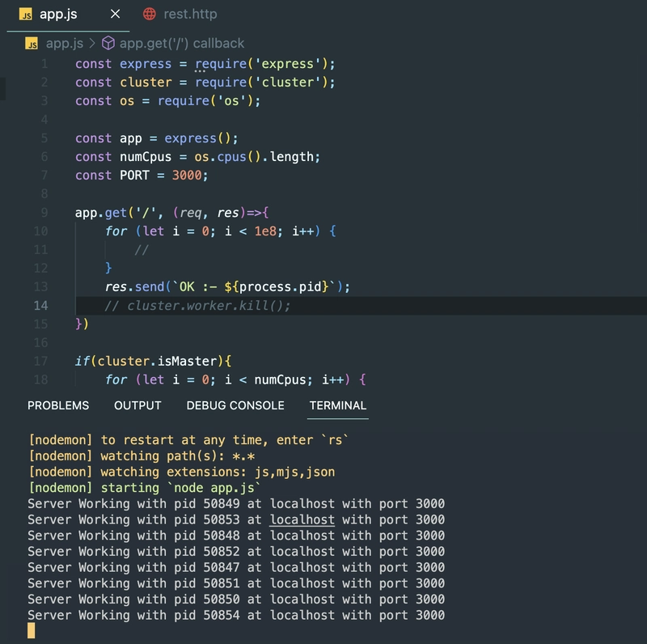Screen dimensions: 647x644
Task: Click the closing }) on line 15
Action: tap(82, 324)
